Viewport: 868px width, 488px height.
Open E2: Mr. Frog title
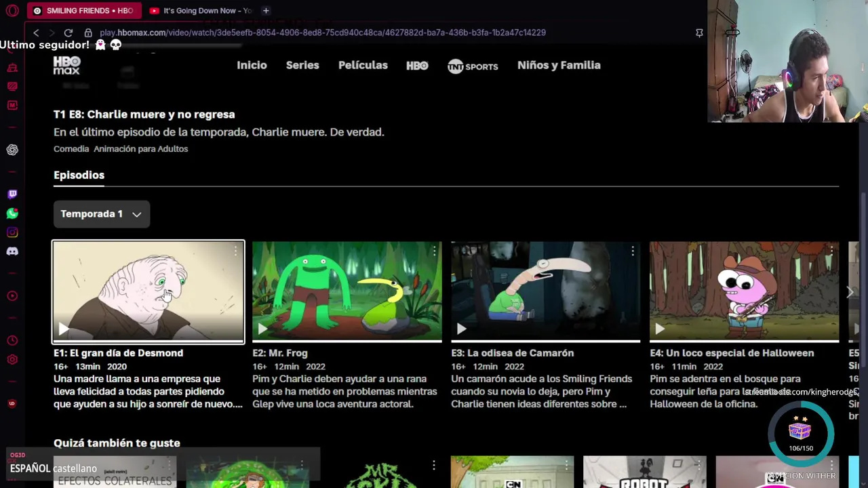(280, 353)
